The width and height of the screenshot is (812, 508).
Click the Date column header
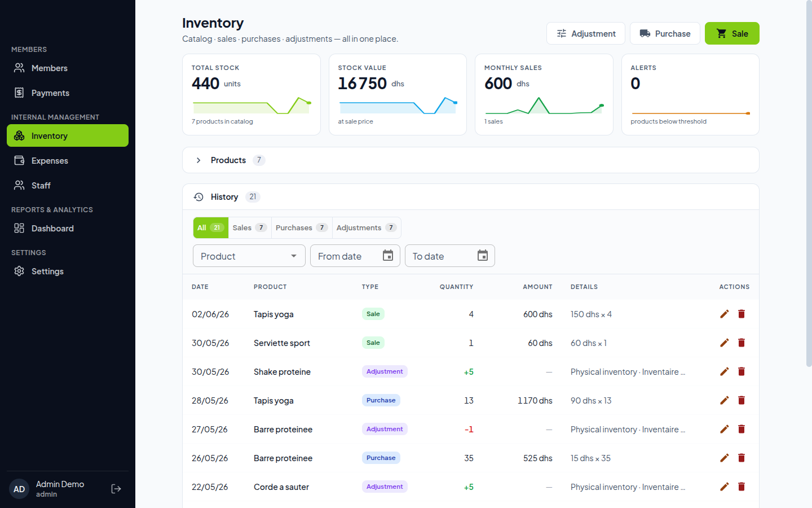(200, 287)
